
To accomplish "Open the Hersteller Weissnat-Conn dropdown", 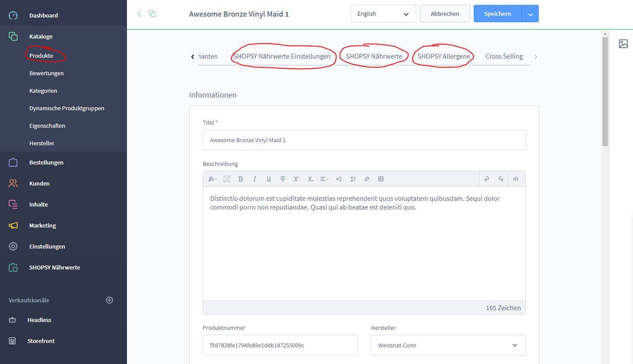I will coord(448,345).
